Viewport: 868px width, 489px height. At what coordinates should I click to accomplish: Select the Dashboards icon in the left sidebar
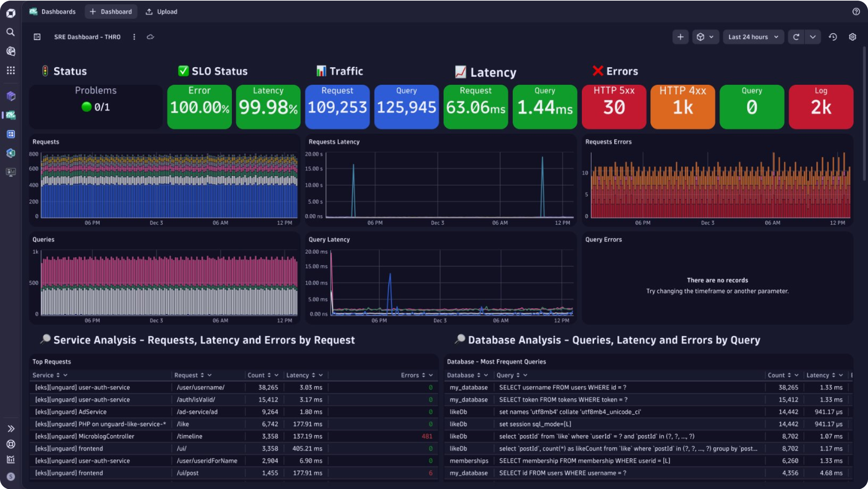point(11,116)
